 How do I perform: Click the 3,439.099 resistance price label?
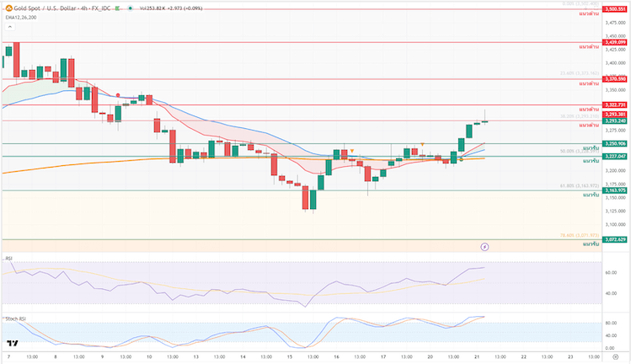pos(614,42)
